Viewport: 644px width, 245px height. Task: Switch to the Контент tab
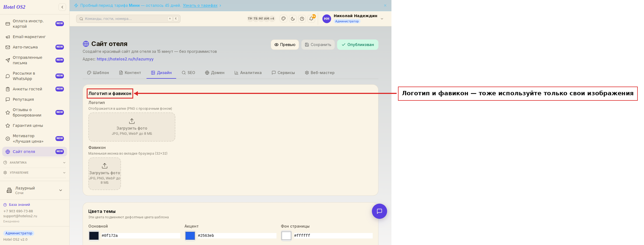(130, 73)
